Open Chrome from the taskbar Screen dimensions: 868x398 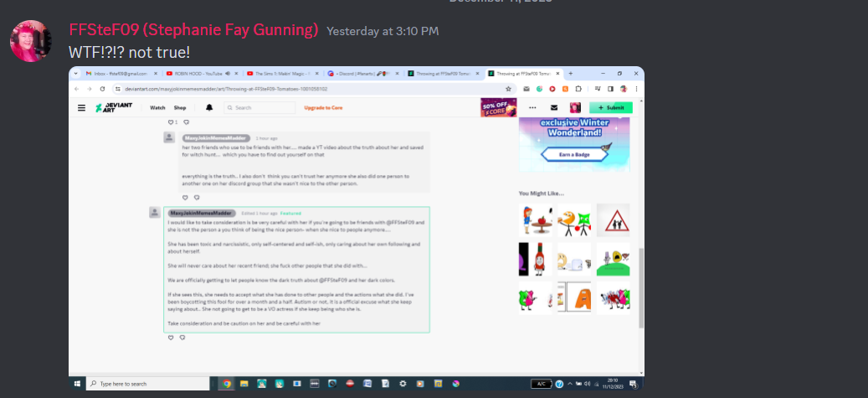click(226, 384)
